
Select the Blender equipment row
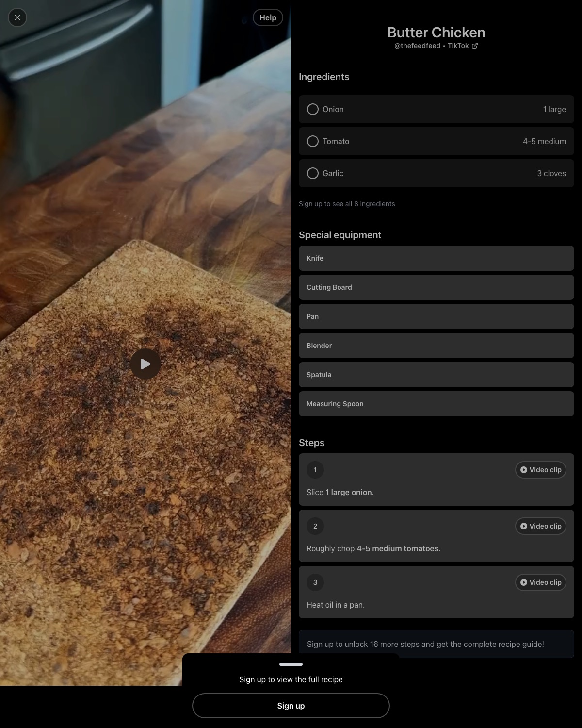(x=436, y=346)
